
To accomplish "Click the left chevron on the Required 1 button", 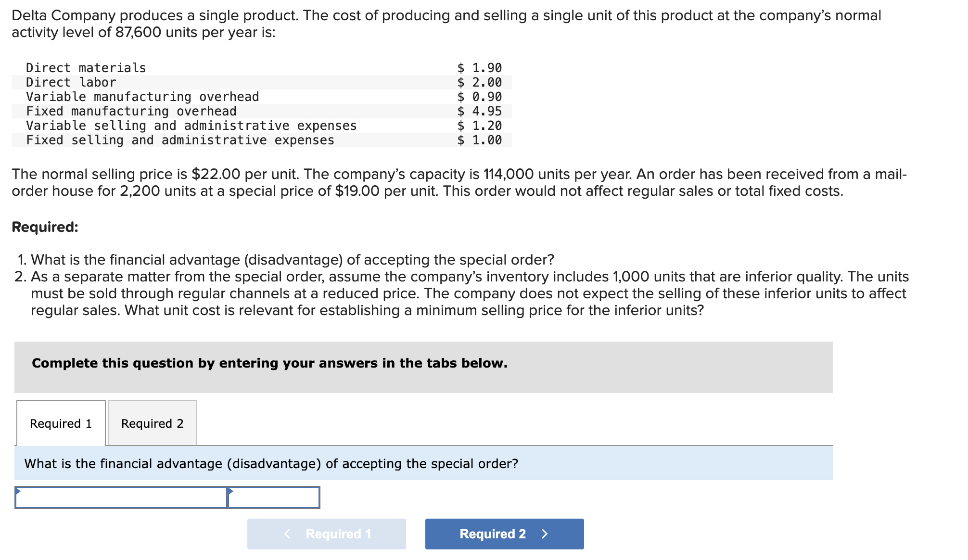I will pyautogui.click(x=288, y=534).
